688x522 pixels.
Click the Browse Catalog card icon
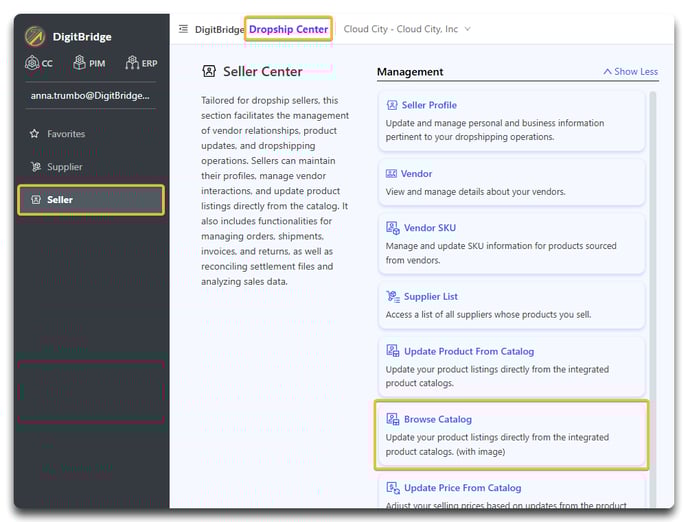click(x=393, y=419)
